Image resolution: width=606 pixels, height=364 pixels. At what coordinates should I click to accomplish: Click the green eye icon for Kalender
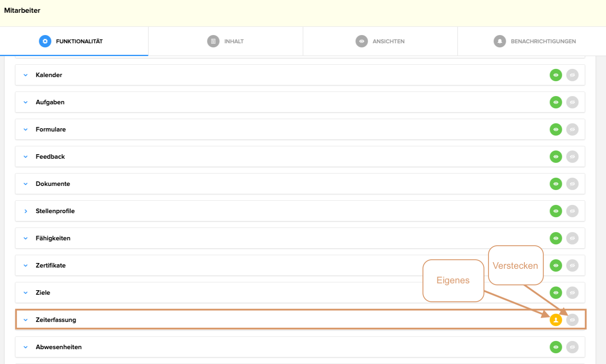pyautogui.click(x=556, y=75)
